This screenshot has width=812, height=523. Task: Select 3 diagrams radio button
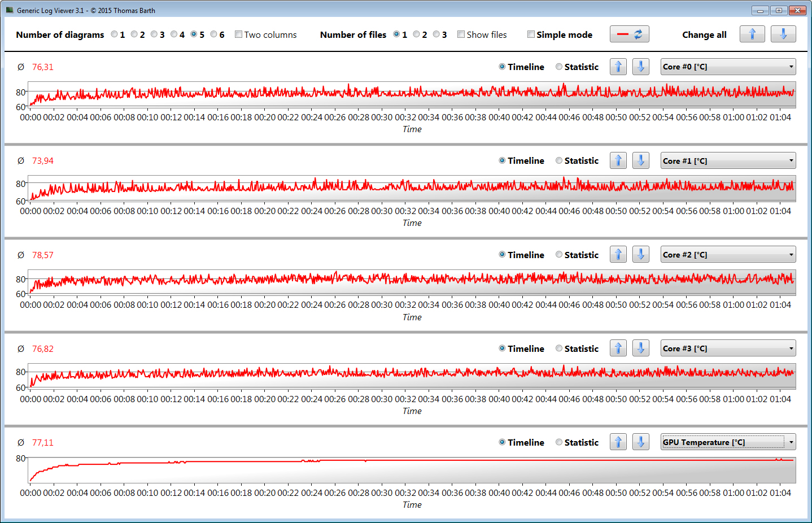pos(154,34)
